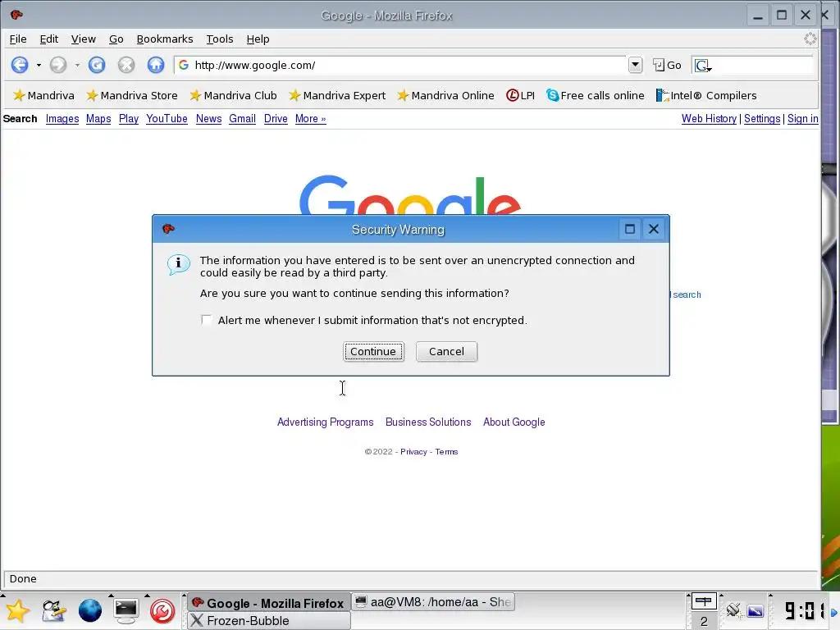Open the News link
840x630 pixels.
click(208, 119)
